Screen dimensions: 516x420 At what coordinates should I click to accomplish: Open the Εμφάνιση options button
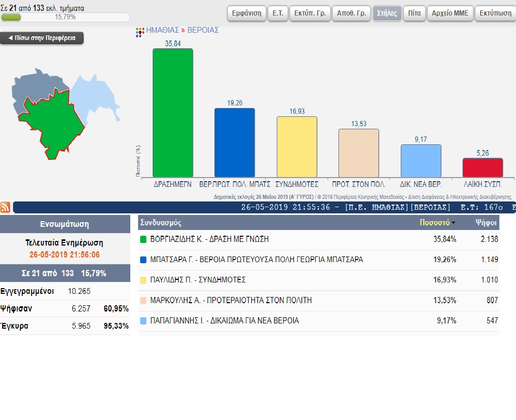[247, 13]
